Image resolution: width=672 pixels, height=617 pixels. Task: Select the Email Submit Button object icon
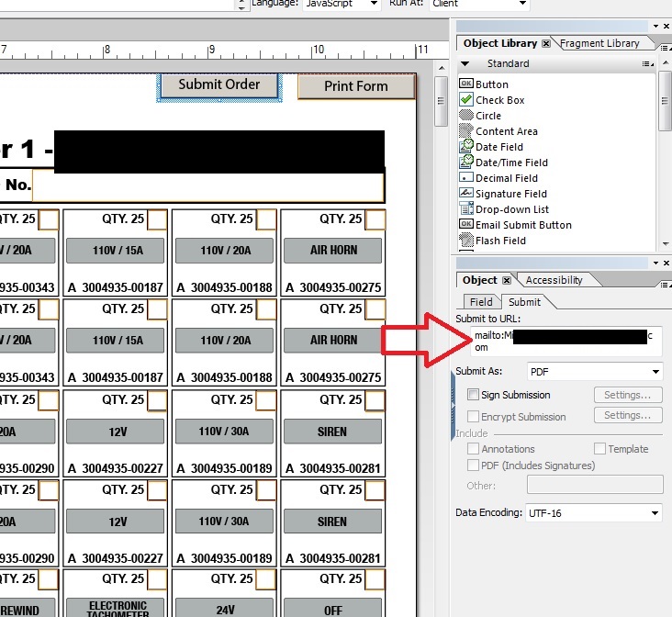click(465, 224)
